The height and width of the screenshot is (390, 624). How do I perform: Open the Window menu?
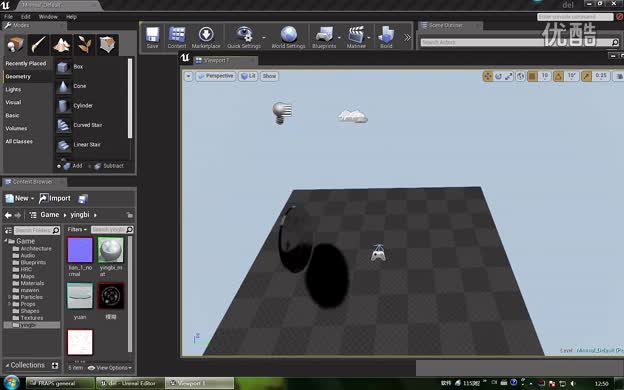48,17
